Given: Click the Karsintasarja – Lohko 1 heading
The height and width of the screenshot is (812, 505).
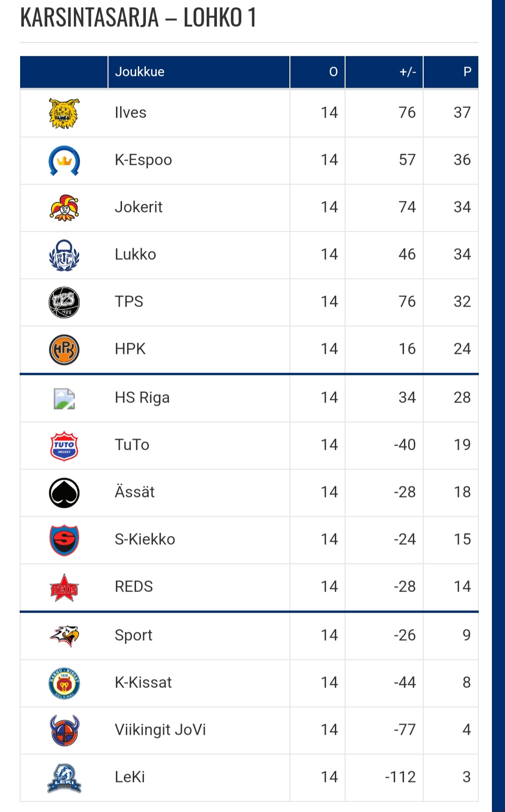Looking at the screenshot, I should pos(138,18).
